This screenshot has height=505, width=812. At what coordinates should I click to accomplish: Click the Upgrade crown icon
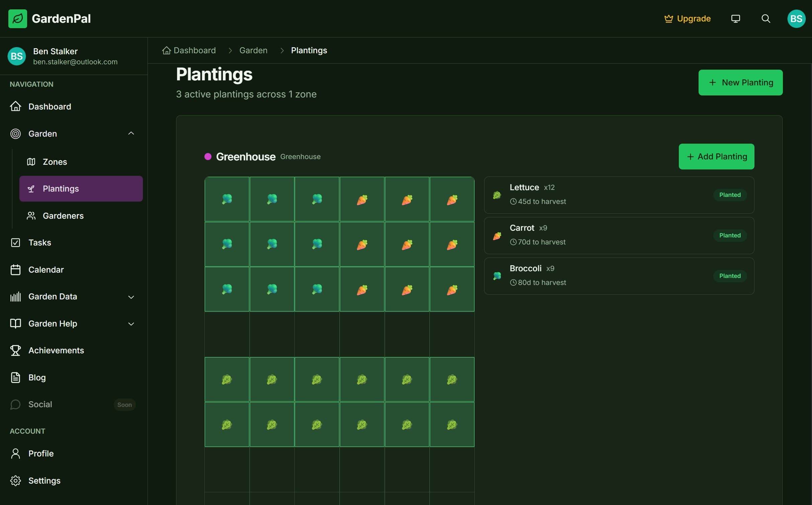point(669,18)
